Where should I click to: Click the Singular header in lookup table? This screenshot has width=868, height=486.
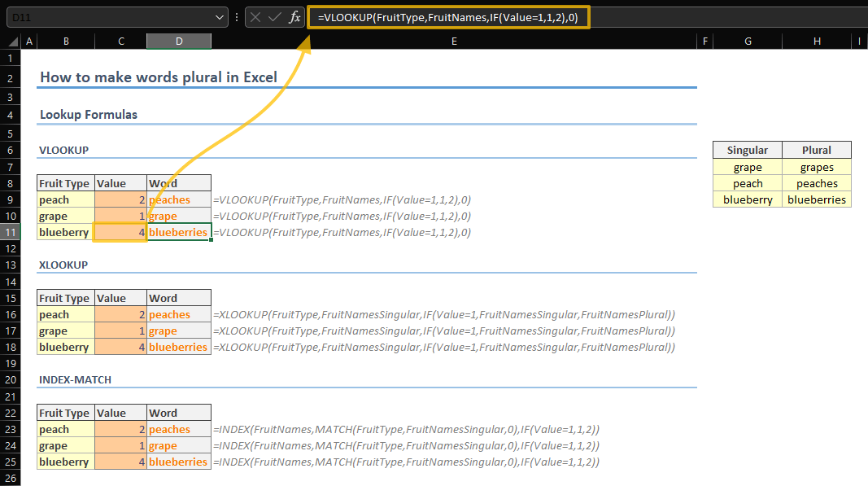(747, 150)
